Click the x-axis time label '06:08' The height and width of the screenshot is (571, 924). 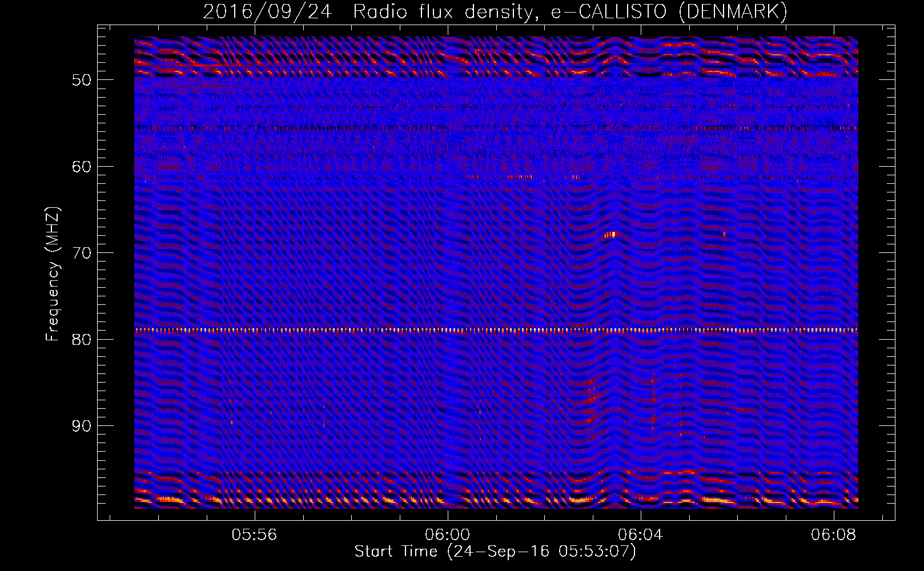click(x=833, y=534)
